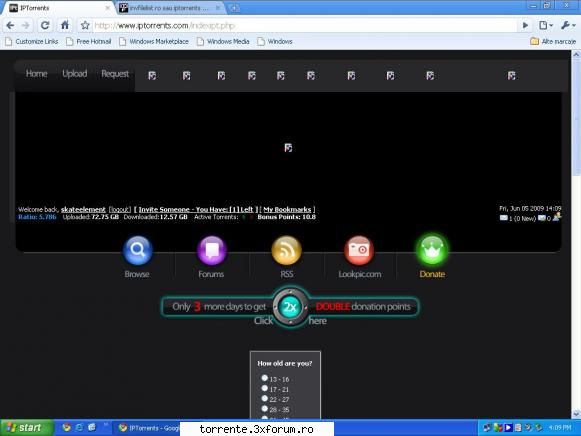
Task: Open the envelope inbox messages icon
Action: click(x=504, y=218)
